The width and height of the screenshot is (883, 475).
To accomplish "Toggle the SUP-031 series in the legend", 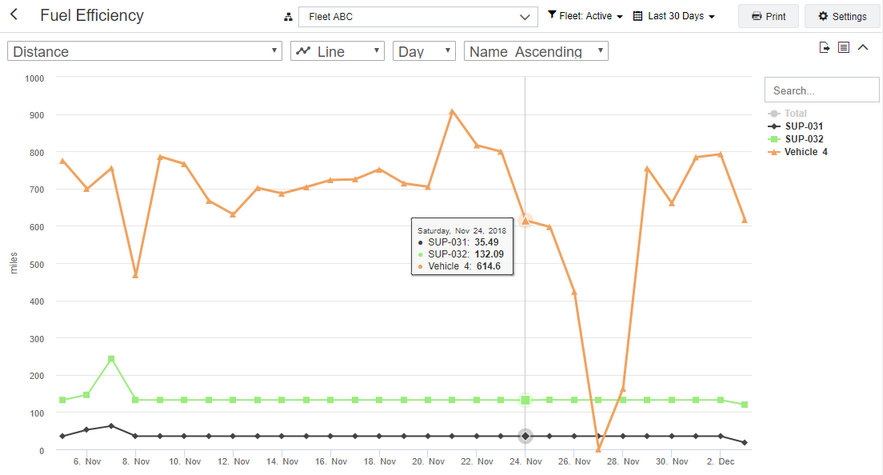I will coord(795,126).
